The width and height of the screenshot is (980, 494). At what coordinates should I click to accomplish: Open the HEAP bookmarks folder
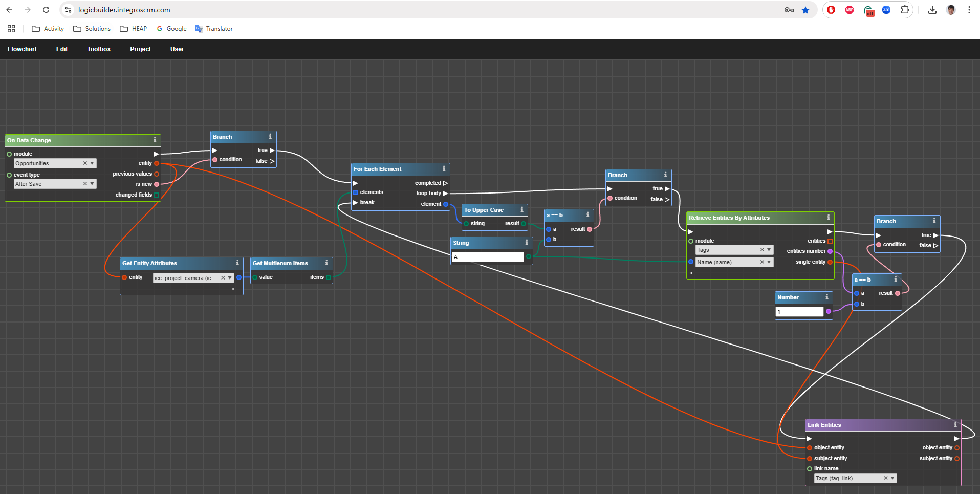pos(134,29)
